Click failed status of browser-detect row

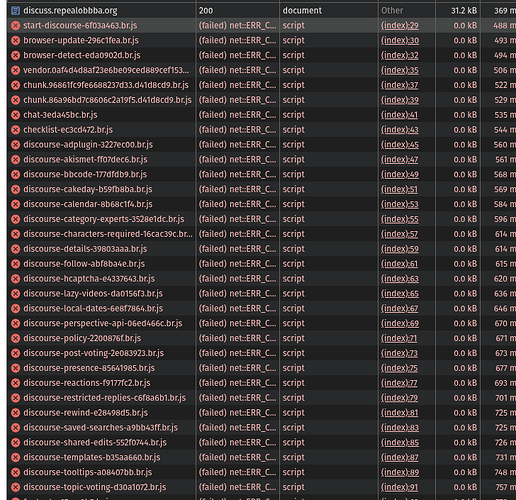tap(237, 55)
